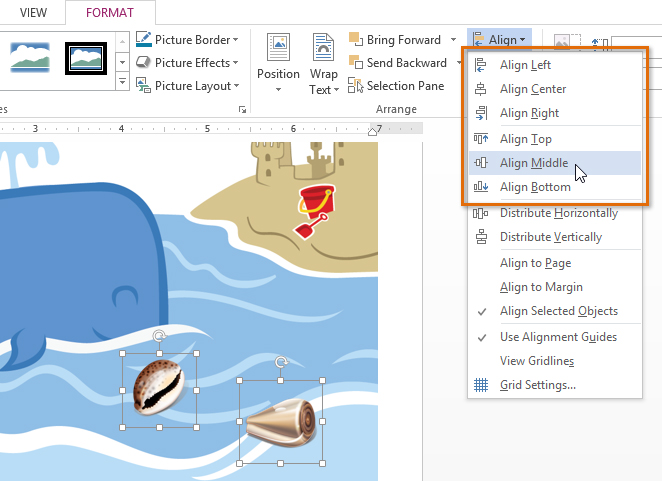Click the Align Top icon

[x=480, y=139]
